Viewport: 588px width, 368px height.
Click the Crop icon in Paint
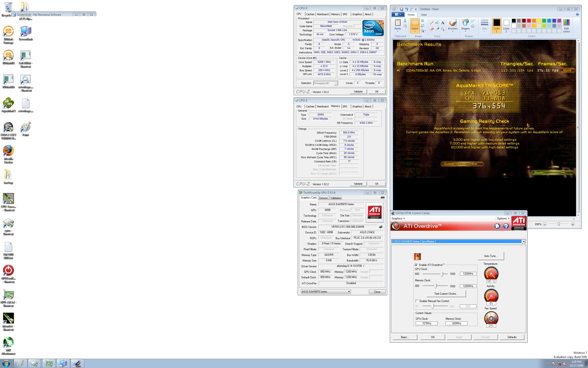(x=423, y=21)
